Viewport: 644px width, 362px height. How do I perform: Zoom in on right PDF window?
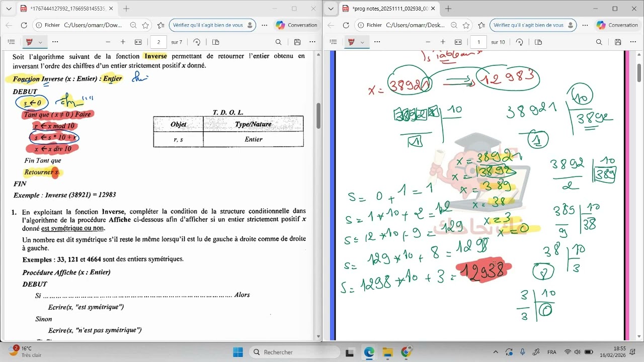(x=443, y=42)
